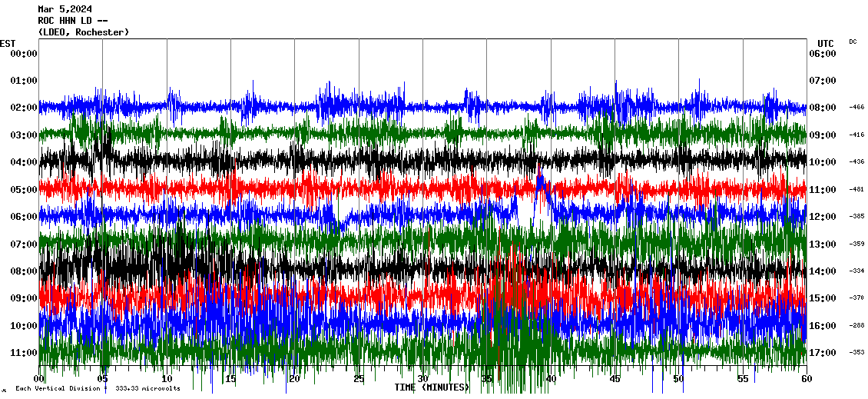Select the 02:00 EST row label
Screen dimensions: 868x399
[24, 108]
